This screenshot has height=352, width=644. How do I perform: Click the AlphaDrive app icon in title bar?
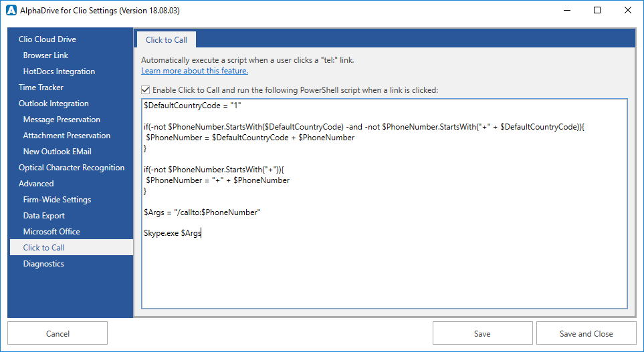click(11, 11)
